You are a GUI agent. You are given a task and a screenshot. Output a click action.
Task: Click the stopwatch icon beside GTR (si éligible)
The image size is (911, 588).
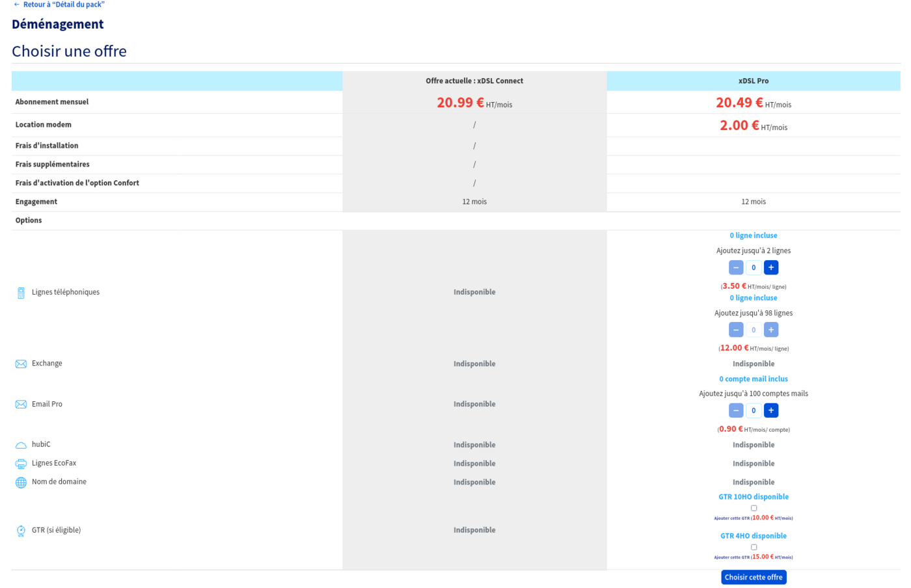pos(21,531)
